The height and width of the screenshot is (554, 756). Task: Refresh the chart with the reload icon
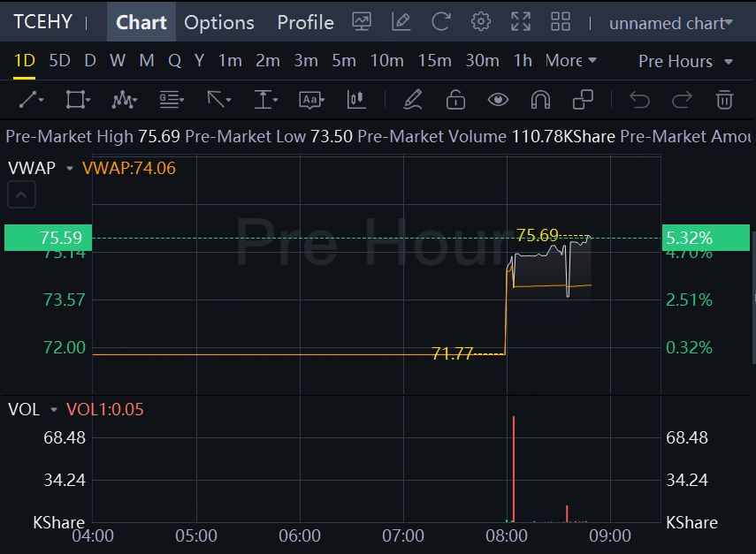click(x=440, y=22)
